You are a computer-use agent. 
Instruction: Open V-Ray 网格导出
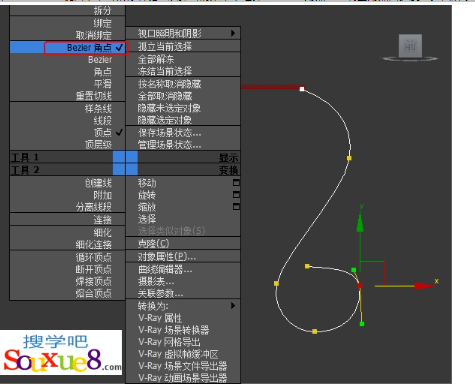coord(183,342)
